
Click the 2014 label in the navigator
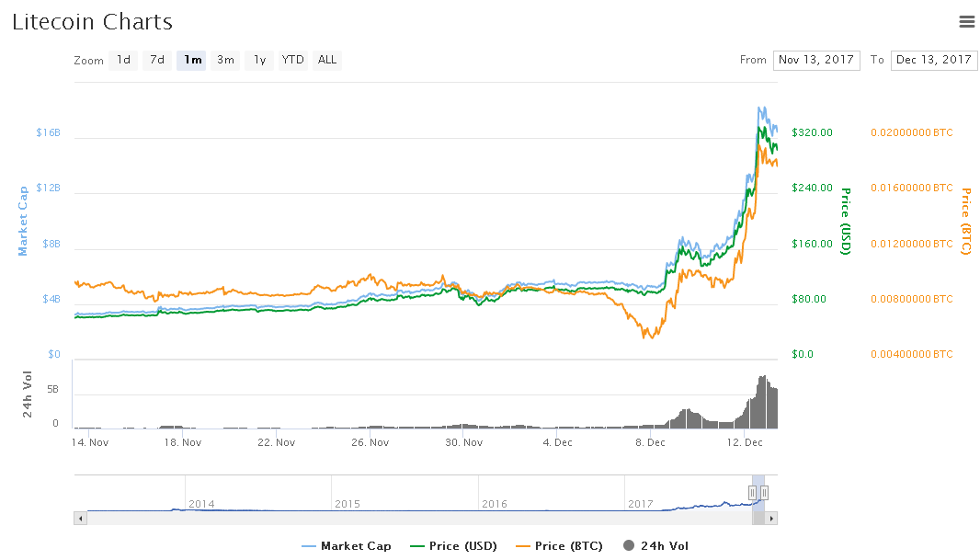(x=201, y=504)
